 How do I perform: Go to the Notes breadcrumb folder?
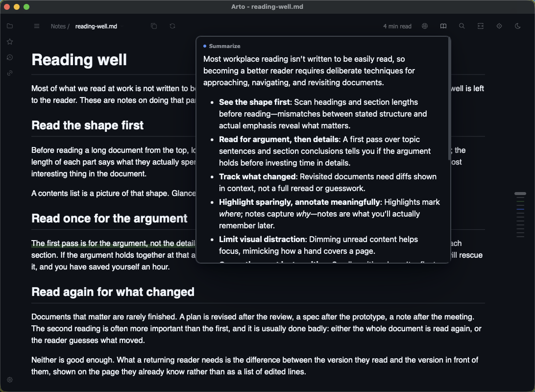(58, 26)
